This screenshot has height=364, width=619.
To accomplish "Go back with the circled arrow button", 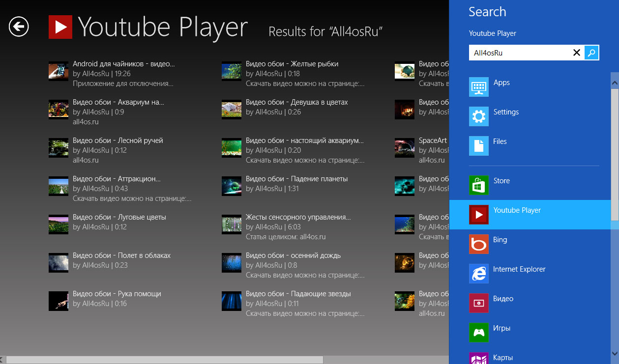I will [x=19, y=27].
